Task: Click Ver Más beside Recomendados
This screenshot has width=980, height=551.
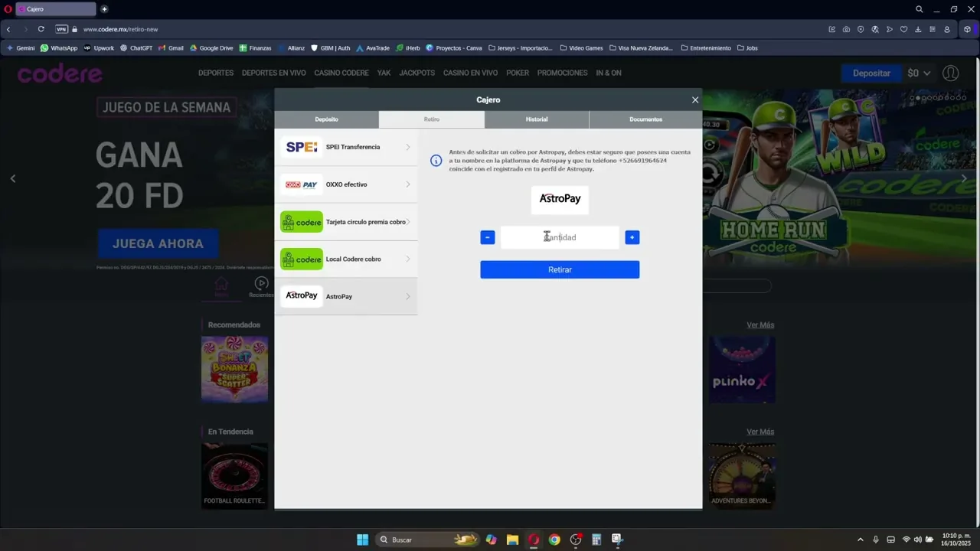Action: coord(760,325)
